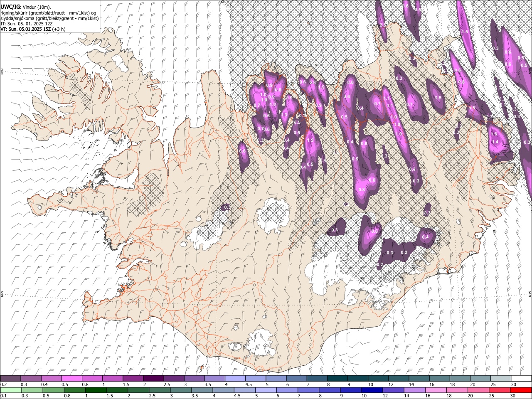This screenshot has height=399, width=532.
Task: Select the dark teal snow swatch labeled 8
Action: pyautogui.click(x=337, y=378)
